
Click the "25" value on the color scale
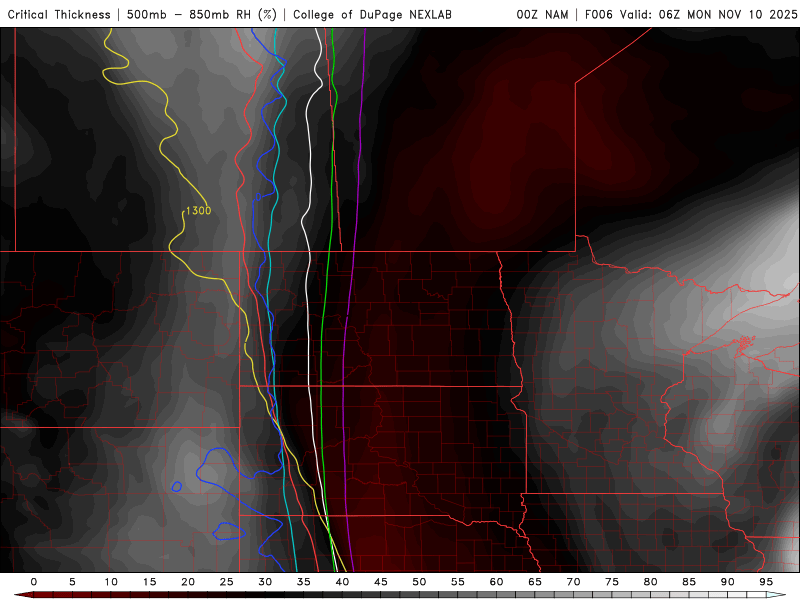[227, 582]
